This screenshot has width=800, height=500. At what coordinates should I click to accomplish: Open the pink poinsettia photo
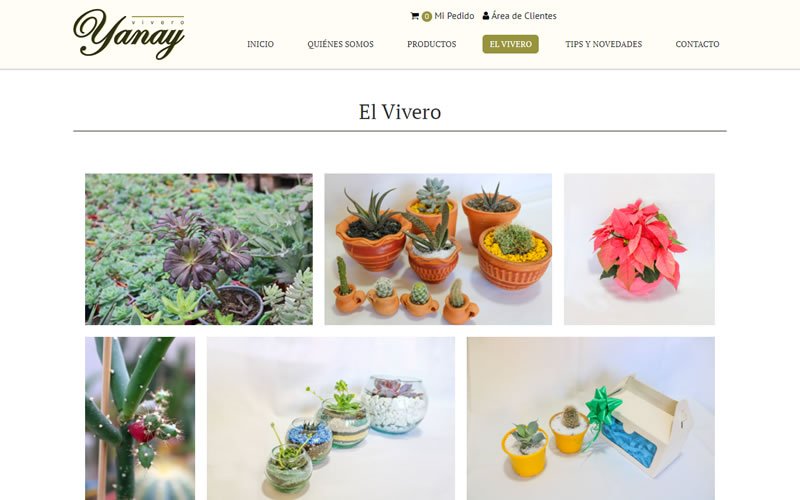(x=639, y=249)
